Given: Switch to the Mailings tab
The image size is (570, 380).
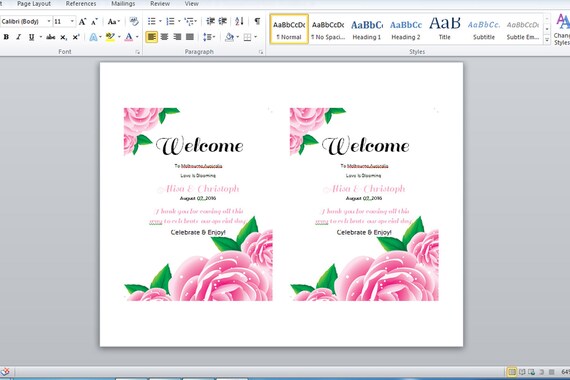Looking at the screenshot, I should (123, 4).
